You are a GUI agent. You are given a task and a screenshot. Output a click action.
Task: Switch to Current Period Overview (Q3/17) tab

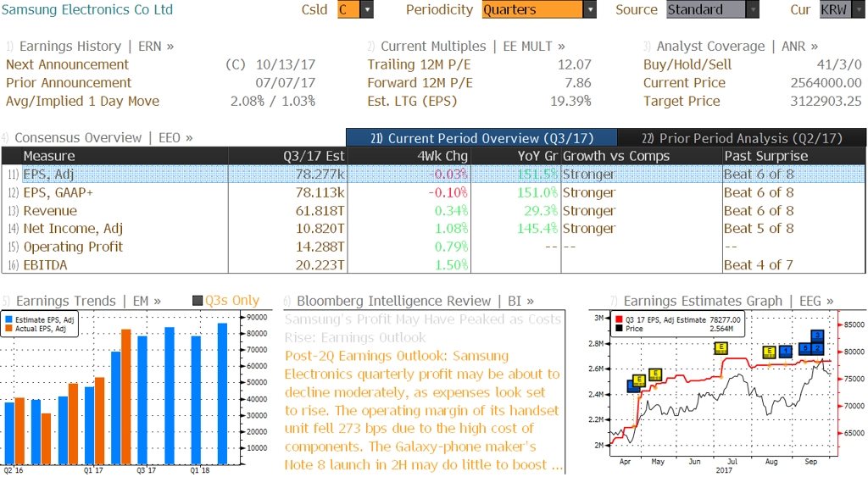(481, 138)
